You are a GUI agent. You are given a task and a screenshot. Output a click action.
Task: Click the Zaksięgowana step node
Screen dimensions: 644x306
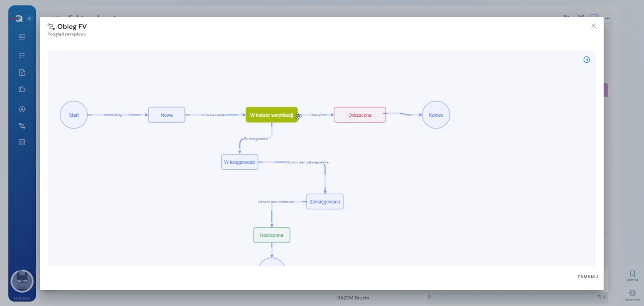click(x=325, y=202)
